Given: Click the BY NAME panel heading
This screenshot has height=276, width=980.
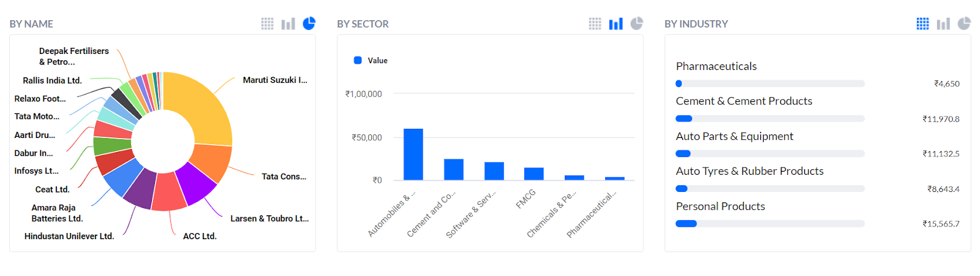Looking at the screenshot, I should tap(31, 24).
